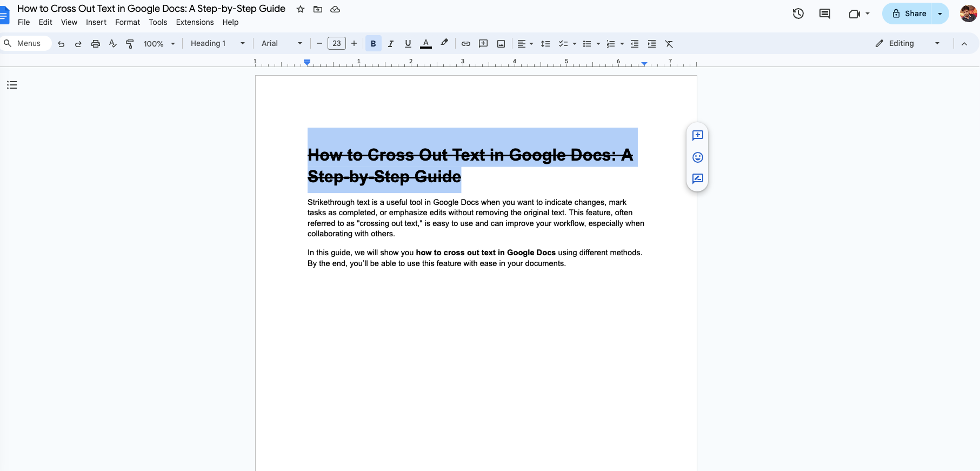Open the View menu
The height and width of the screenshot is (471, 980).
[x=69, y=22]
